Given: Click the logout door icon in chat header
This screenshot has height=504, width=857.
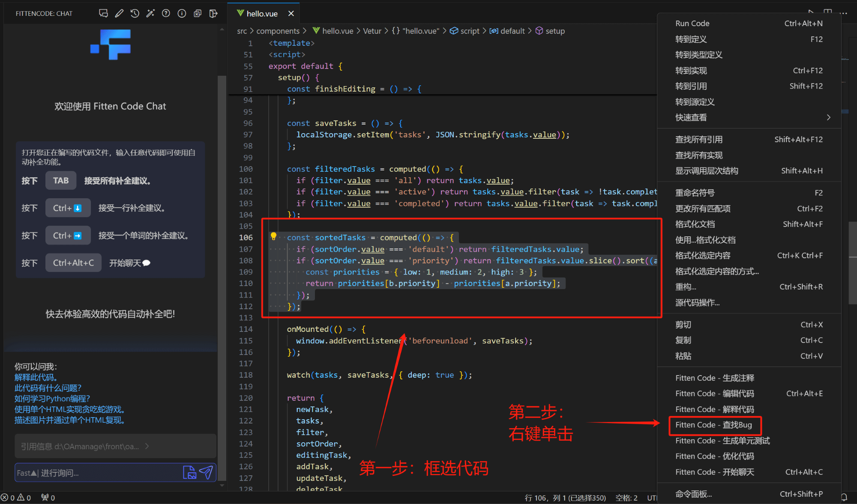Looking at the screenshot, I should click(213, 13).
